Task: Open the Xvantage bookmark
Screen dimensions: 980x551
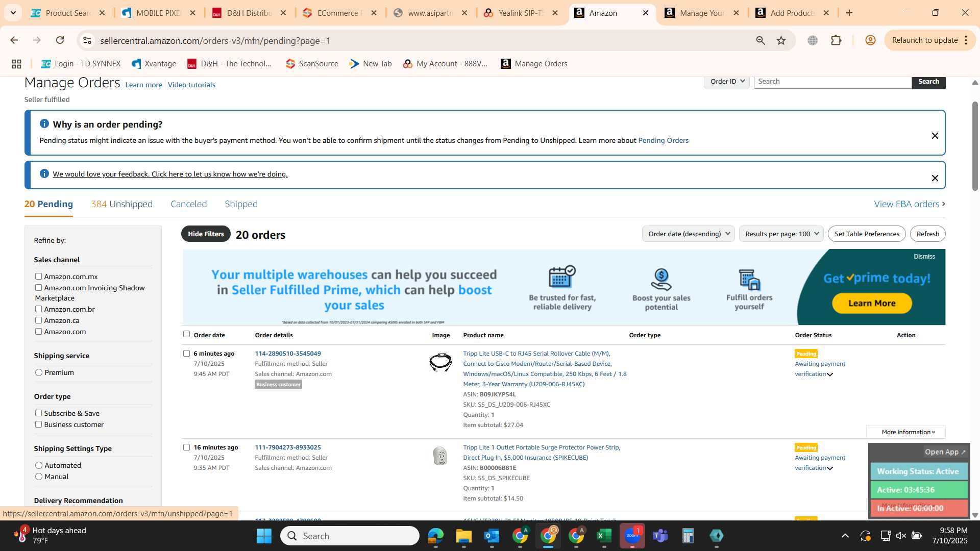Action: (x=154, y=64)
